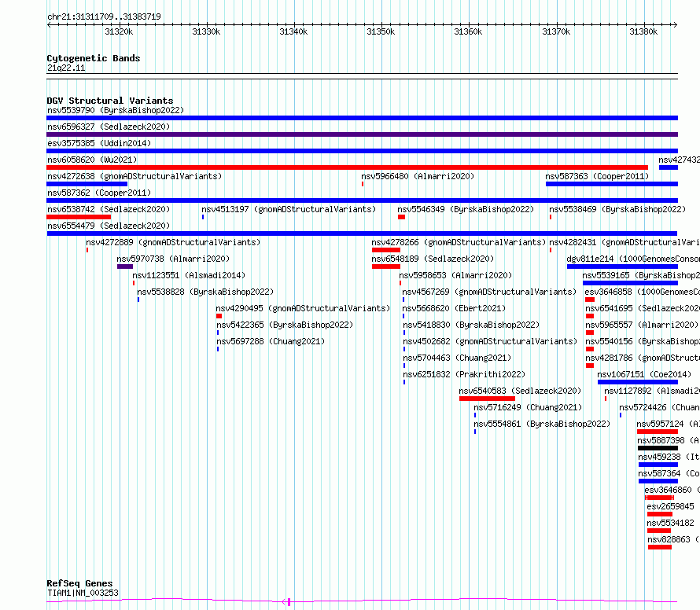Click nsv5716249 (Chuang2021) label
Screen dimensions: 700x610
tap(528, 407)
